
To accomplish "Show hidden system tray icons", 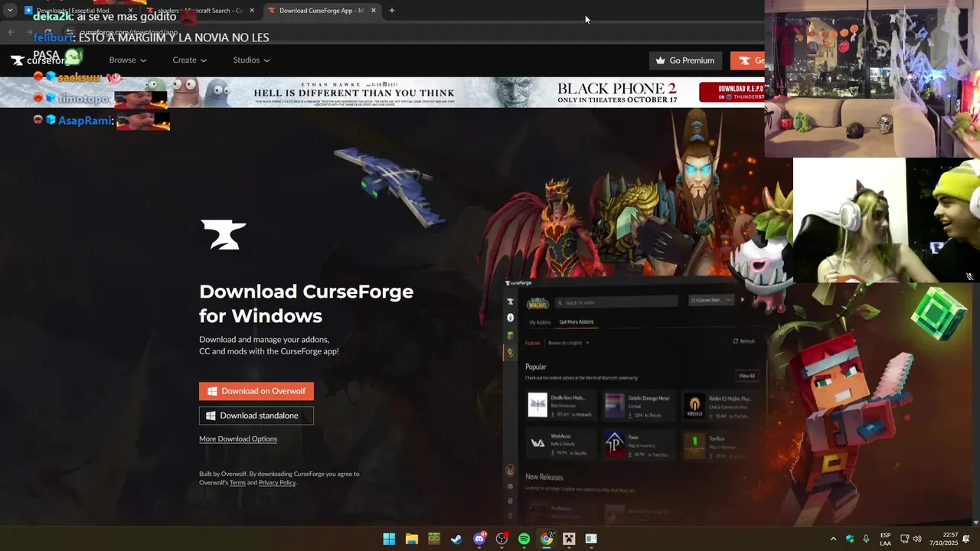I will [x=834, y=539].
